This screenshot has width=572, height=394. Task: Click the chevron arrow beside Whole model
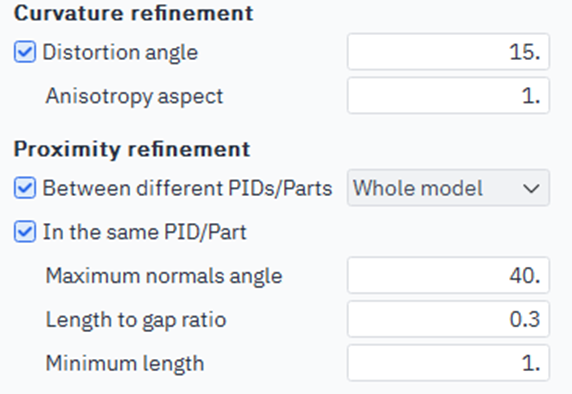531,189
